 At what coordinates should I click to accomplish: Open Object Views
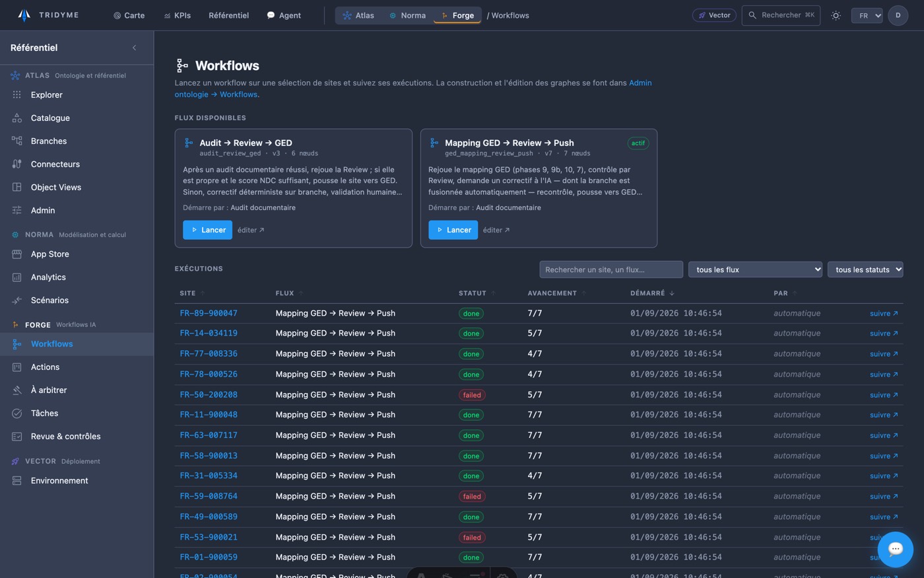tap(77, 188)
